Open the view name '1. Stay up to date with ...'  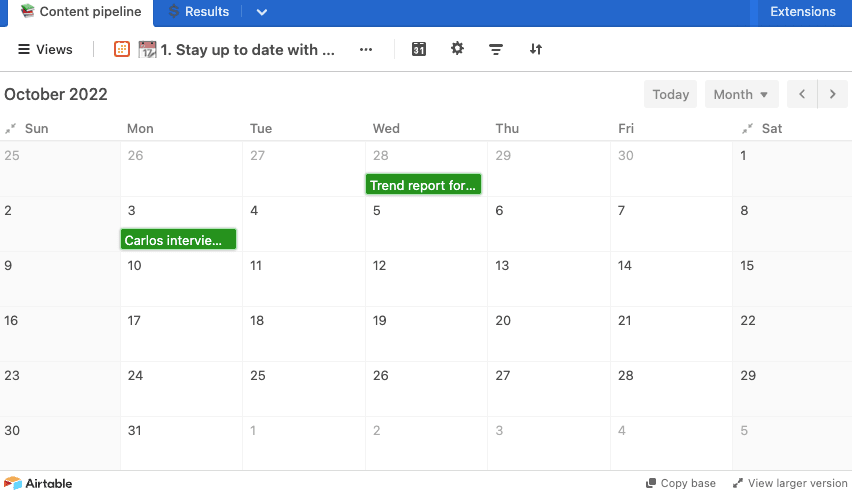(x=247, y=50)
